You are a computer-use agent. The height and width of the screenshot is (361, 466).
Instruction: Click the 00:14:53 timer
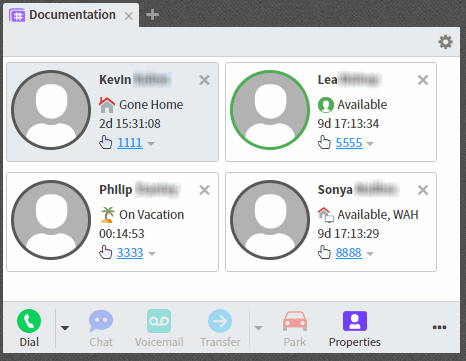[122, 234]
